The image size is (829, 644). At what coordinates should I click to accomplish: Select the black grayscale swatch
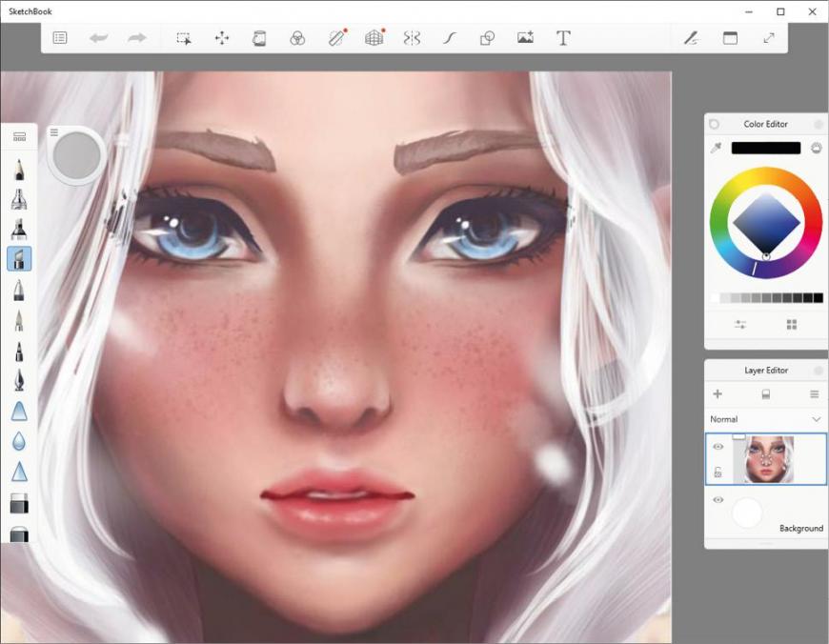click(818, 298)
